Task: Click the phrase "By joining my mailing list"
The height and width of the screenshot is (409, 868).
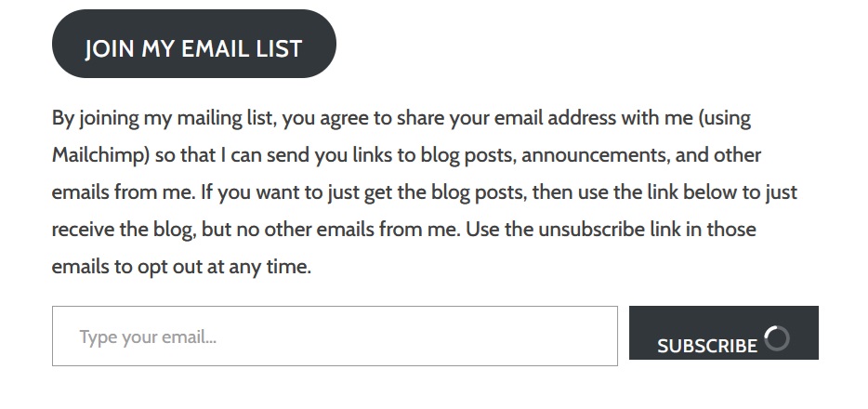Action: [x=162, y=118]
